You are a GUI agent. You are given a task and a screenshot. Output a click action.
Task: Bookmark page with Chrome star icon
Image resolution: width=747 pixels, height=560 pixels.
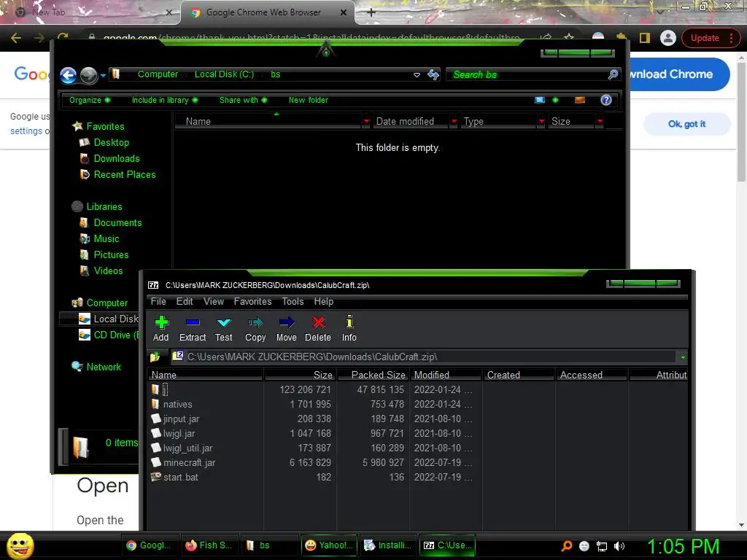click(x=569, y=38)
